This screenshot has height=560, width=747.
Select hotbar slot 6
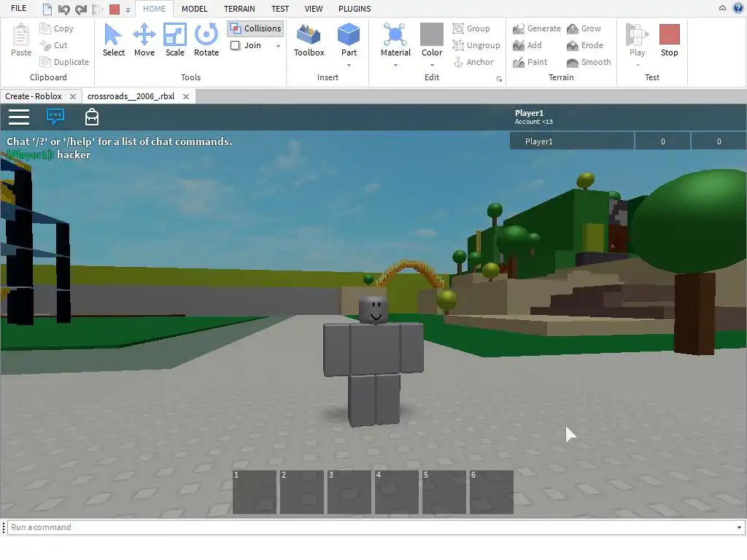pyautogui.click(x=492, y=492)
